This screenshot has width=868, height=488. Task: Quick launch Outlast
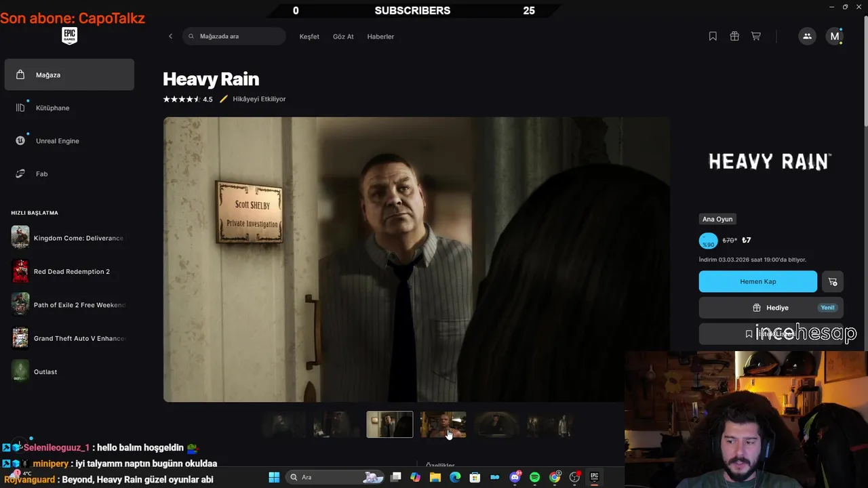[69, 371]
